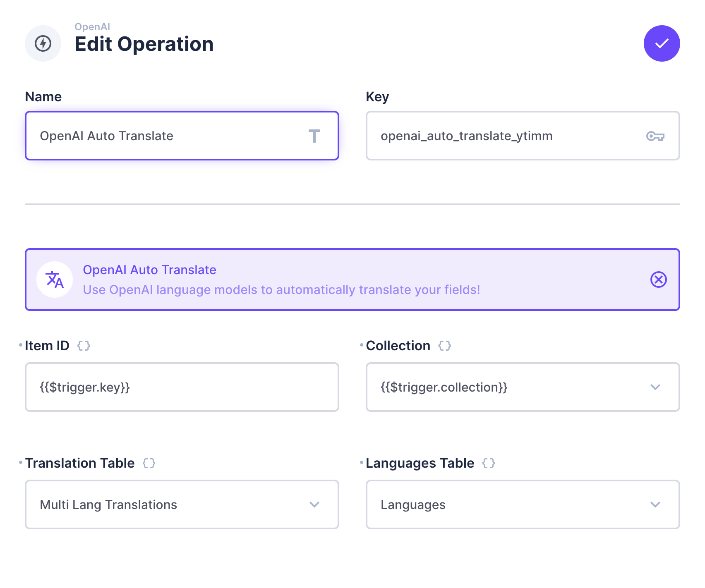
Task: Toggle raw editor braces next to Languages Table
Action: (489, 463)
